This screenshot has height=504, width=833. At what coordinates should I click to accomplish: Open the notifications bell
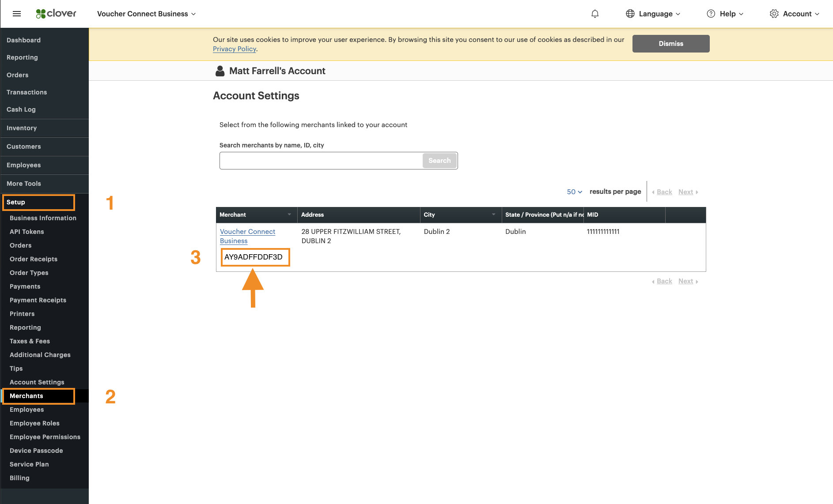click(595, 14)
